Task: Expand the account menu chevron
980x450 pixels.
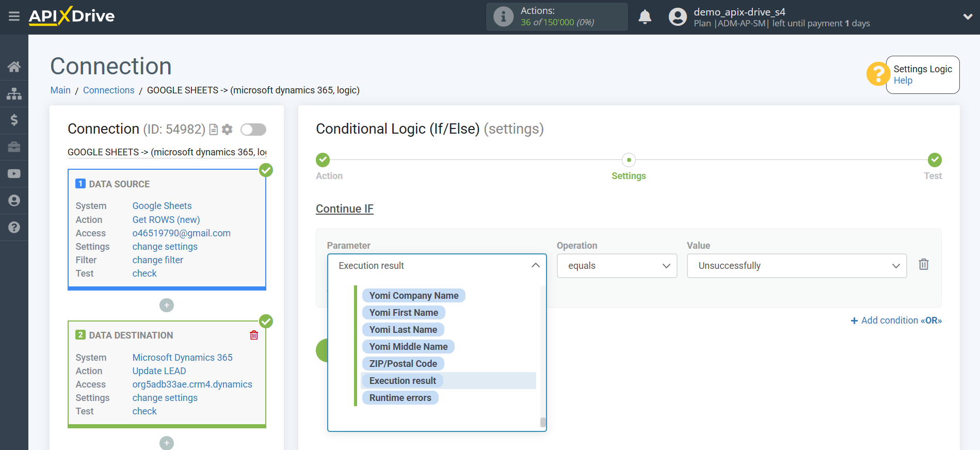Action: [968, 17]
